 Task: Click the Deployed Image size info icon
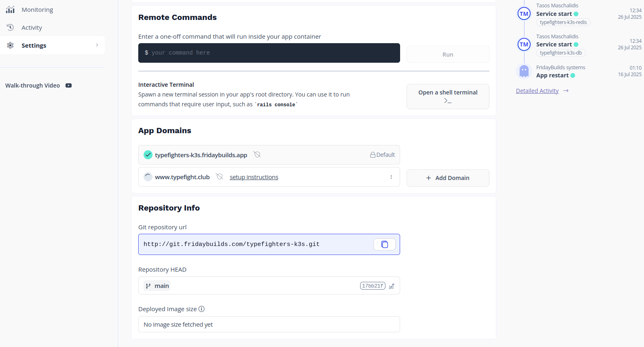click(x=201, y=309)
